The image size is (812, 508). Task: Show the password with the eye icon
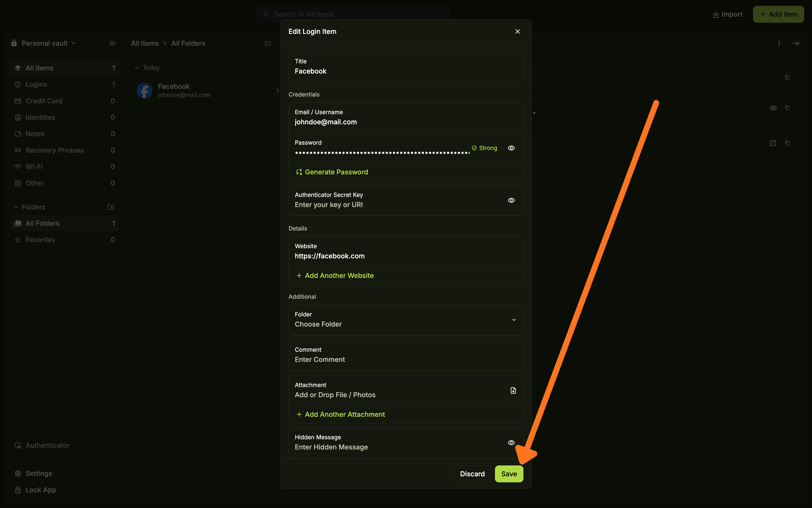[x=511, y=148]
